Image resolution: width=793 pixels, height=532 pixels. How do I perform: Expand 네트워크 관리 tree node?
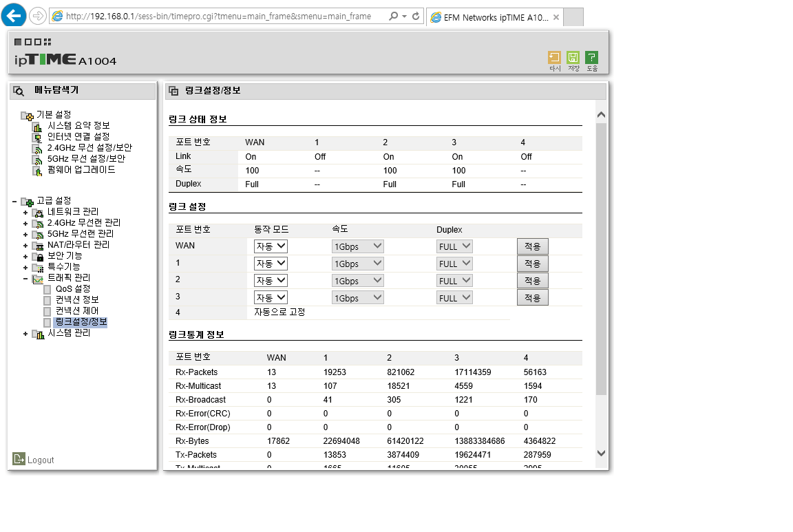coord(25,213)
